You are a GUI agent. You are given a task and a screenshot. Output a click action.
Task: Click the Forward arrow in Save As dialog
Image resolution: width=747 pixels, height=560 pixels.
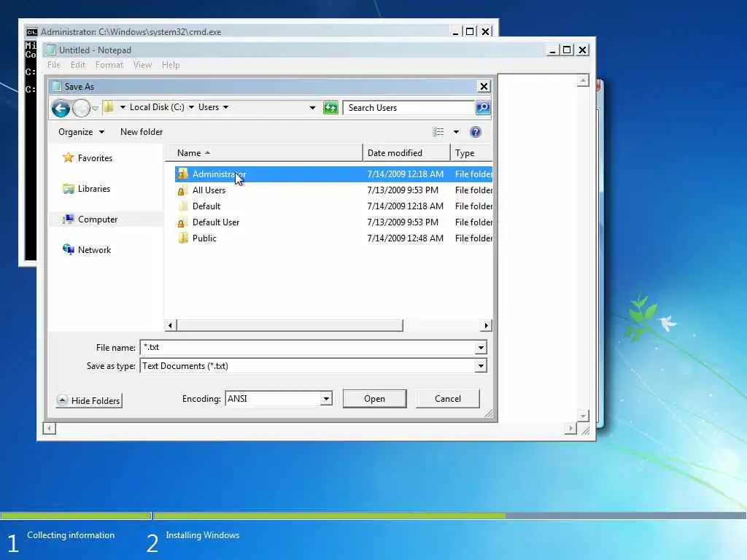pos(81,109)
